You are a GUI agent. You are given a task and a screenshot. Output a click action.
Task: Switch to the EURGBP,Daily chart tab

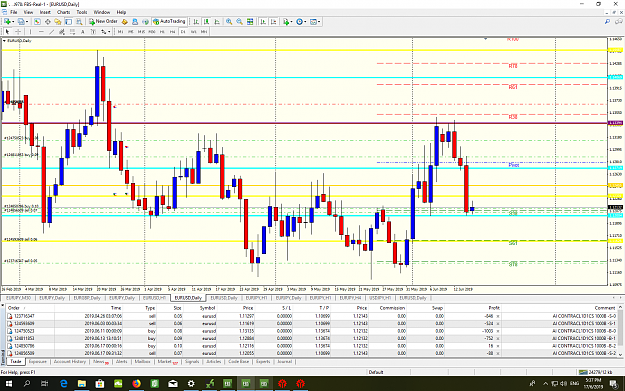coord(87,298)
